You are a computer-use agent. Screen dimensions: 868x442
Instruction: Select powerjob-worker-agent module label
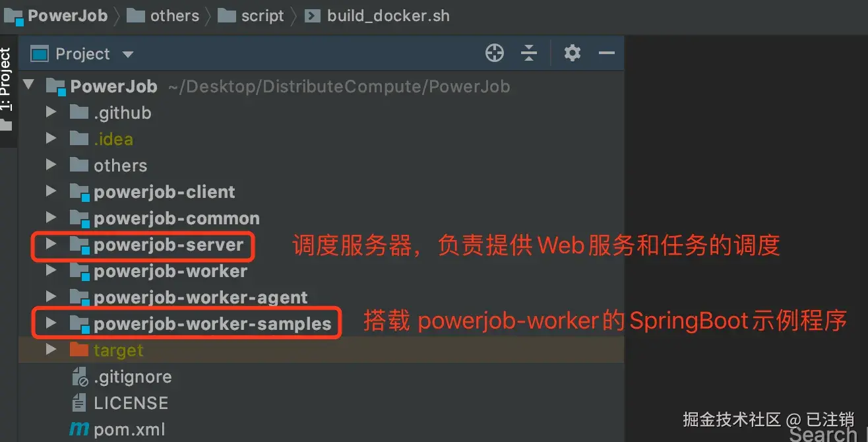tap(201, 298)
